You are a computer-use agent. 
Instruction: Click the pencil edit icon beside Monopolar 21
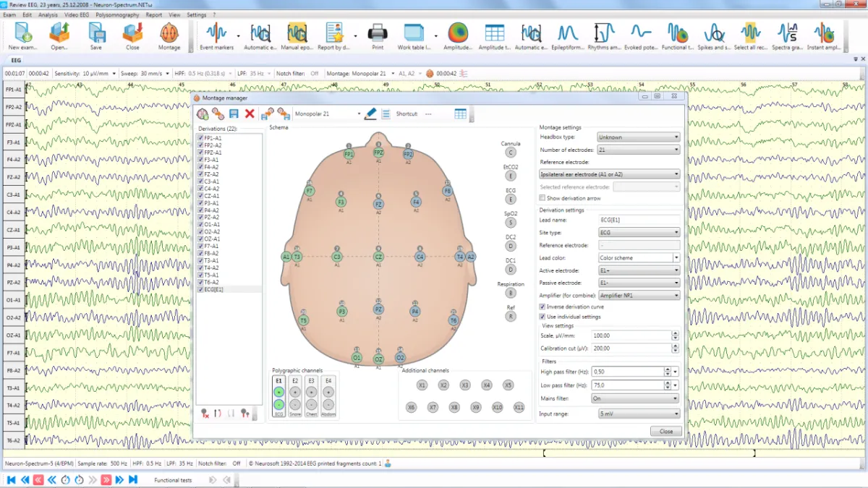370,114
